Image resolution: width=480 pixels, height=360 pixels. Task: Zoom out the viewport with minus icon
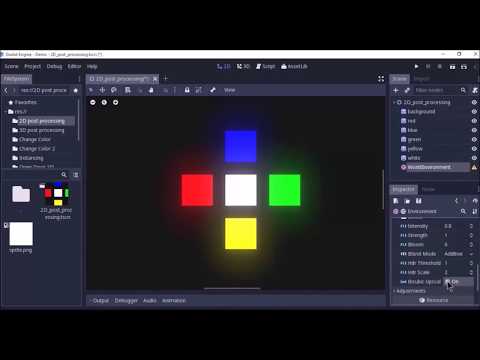93,102
